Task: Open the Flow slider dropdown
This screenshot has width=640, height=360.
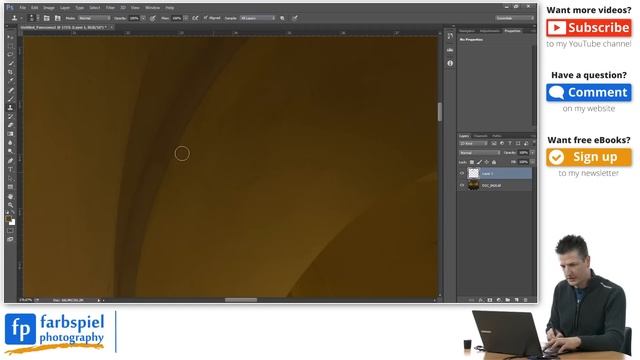Action: 186,18
